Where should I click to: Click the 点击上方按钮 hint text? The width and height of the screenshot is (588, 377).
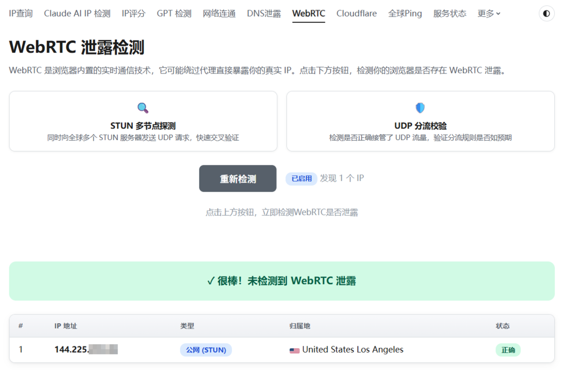(x=281, y=212)
